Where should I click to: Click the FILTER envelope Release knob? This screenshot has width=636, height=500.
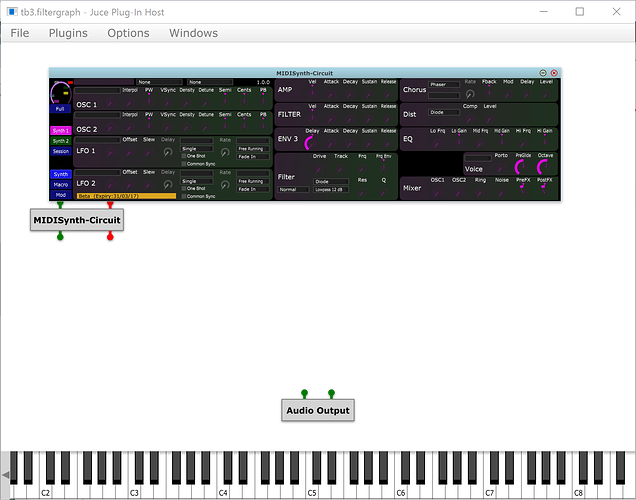click(388, 119)
